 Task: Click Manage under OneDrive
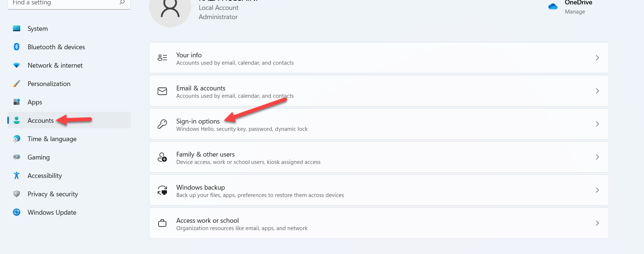point(575,12)
